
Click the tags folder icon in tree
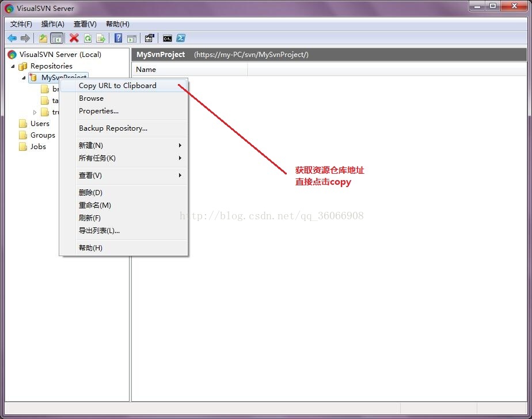[45, 101]
